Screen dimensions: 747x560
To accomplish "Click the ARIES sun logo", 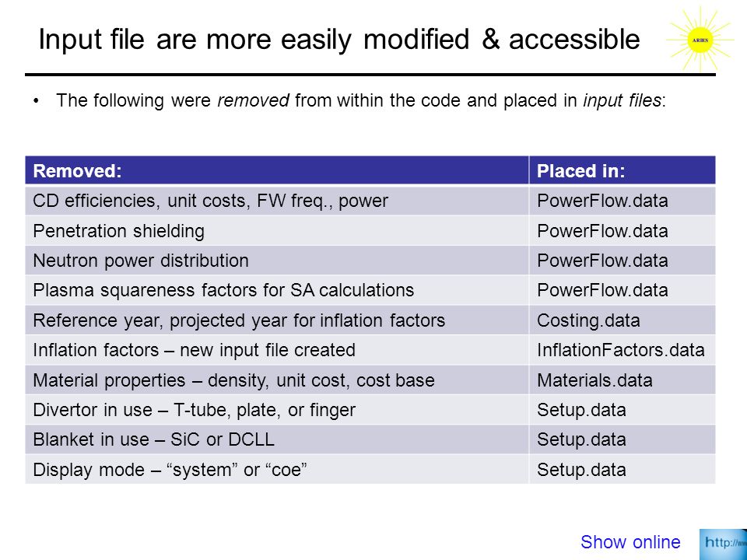I will (x=700, y=40).
